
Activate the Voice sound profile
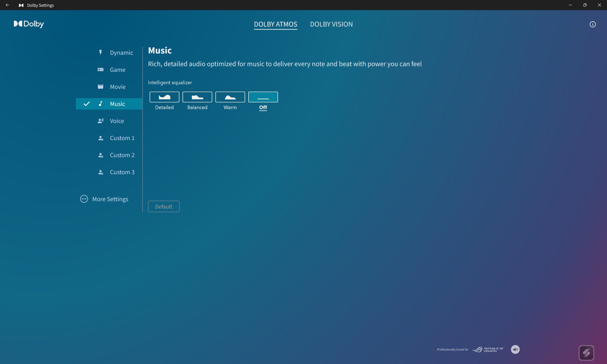pos(109,121)
